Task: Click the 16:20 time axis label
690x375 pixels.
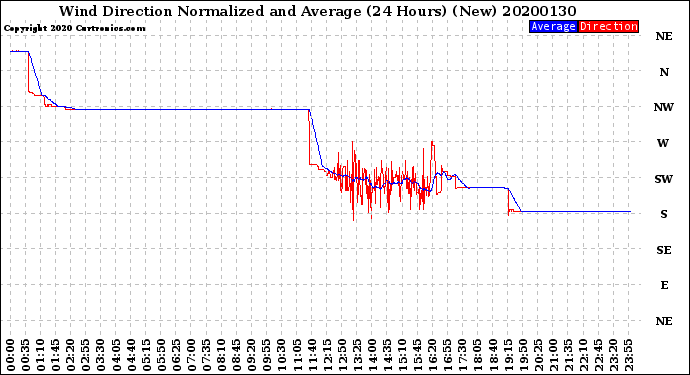Action: click(432, 355)
